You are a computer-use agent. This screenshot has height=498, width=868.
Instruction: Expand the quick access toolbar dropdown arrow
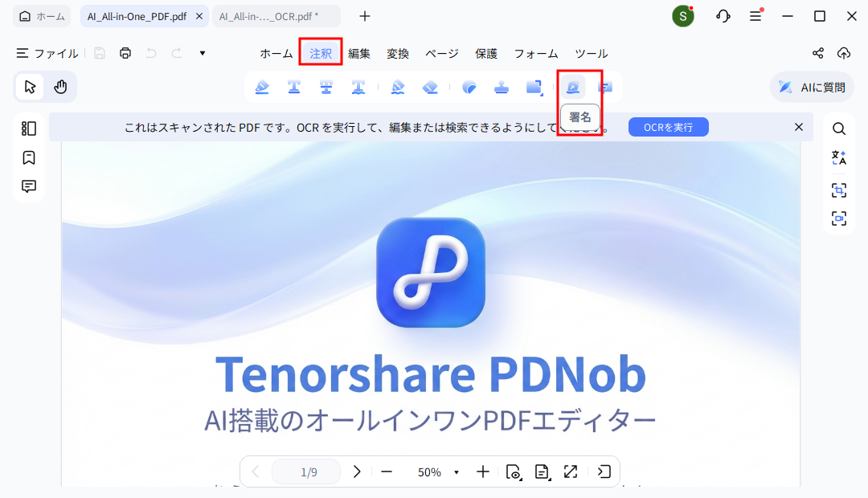[x=203, y=53]
